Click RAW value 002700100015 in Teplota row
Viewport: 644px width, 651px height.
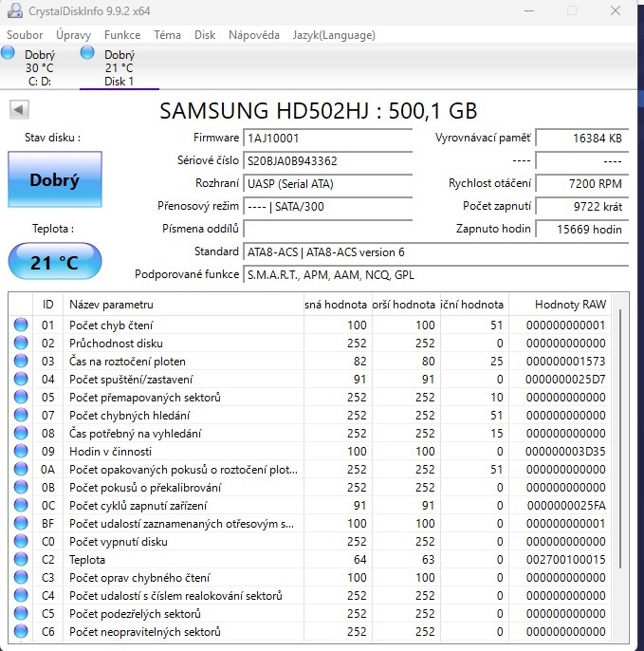(x=565, y=560)
